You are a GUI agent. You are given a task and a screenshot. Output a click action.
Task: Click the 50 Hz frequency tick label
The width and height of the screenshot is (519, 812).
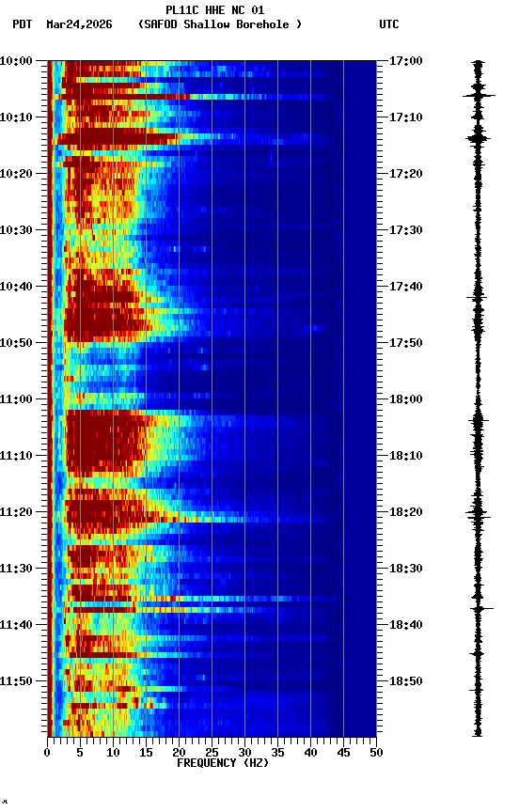point(376,754)
